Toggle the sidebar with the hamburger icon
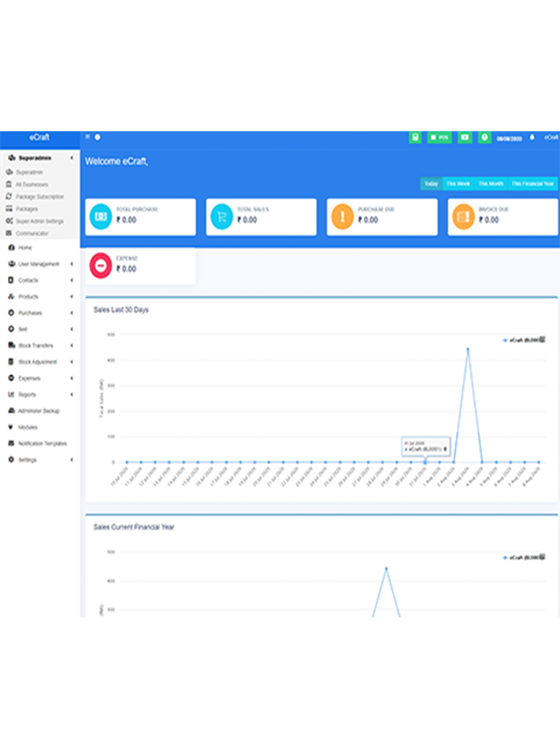 (87, 137)
